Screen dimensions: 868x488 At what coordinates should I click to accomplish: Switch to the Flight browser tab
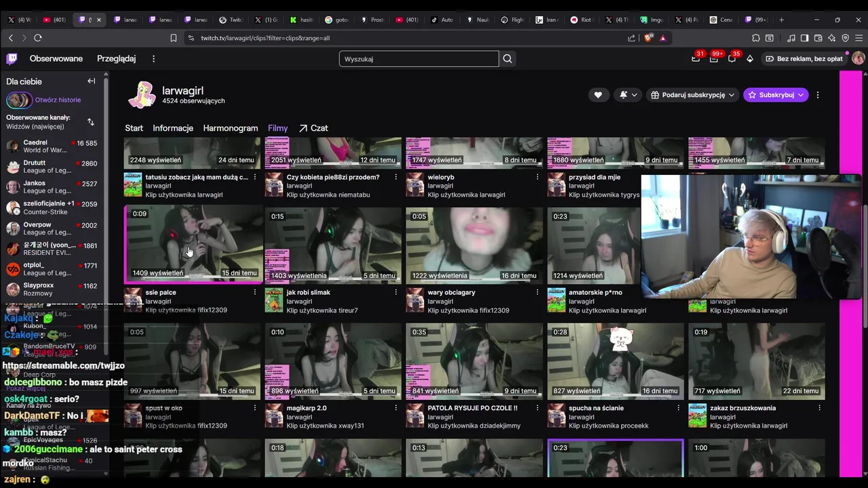tap(514, 20)
